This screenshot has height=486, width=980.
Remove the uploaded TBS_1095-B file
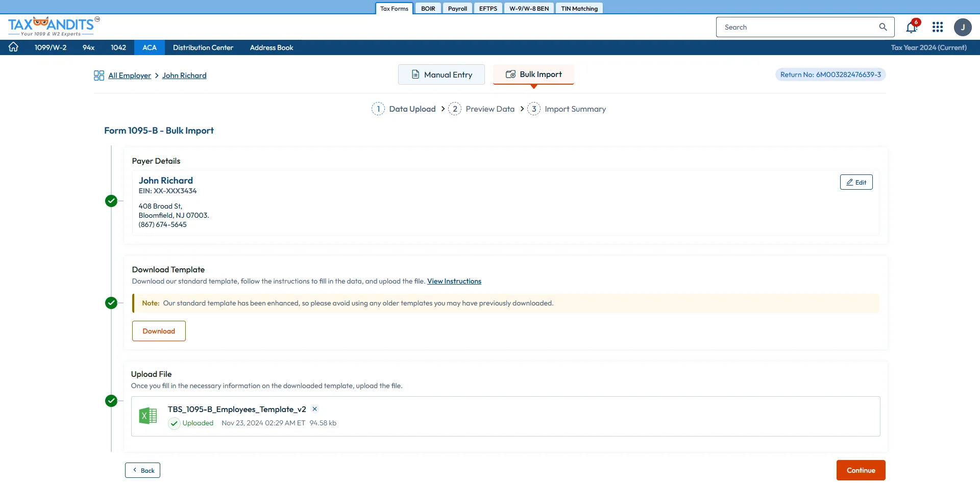coord(315,409)
